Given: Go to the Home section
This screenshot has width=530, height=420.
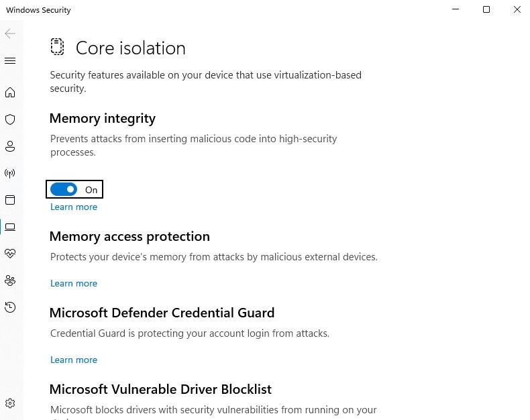Looking at the screenshot, I should (10, 93).
